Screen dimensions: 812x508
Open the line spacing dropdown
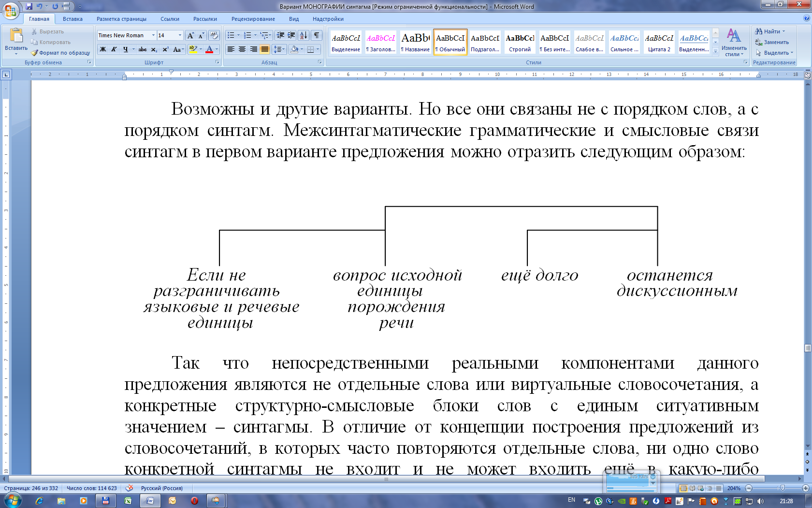[x=279, y=49]
